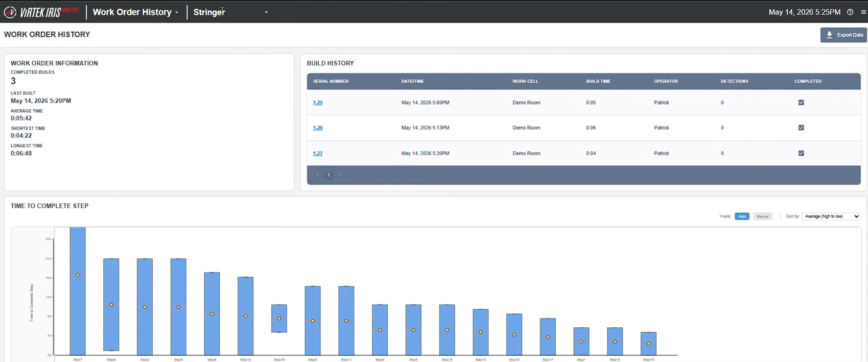This screenshot has width=868, height=362.
Task: Open the Sort by Average dropdown
Action: (x=831, y=216)
